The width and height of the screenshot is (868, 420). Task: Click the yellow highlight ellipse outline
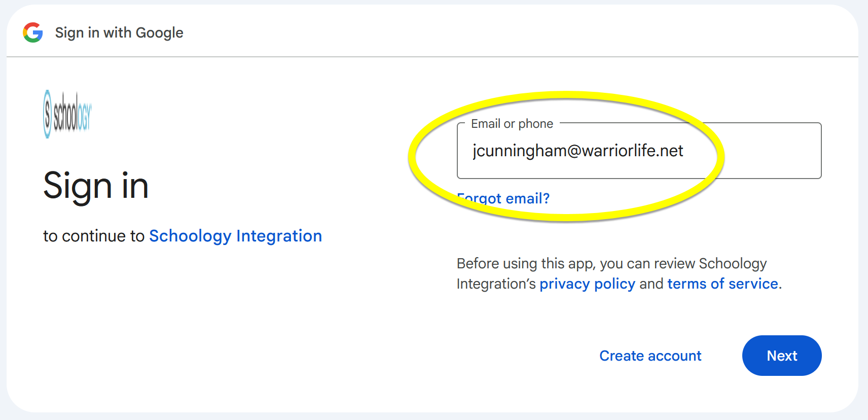tap(566, 96)
